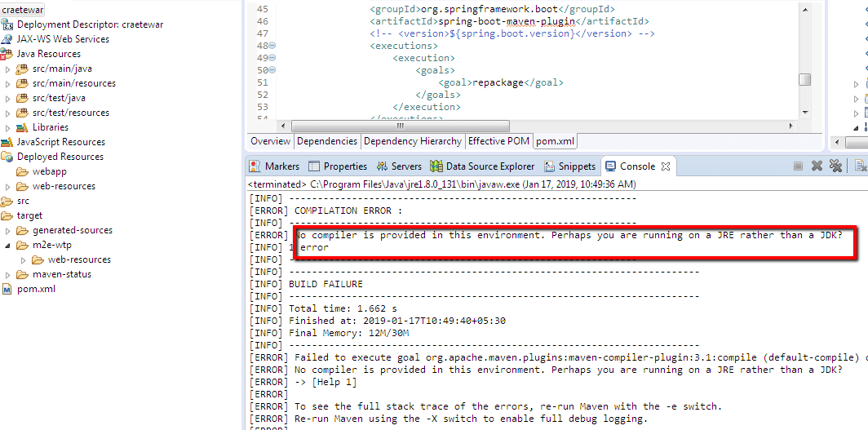Click the editor horizontal scrollbar thumb
The height and width of the screenshot is (430, 868).
400,126
